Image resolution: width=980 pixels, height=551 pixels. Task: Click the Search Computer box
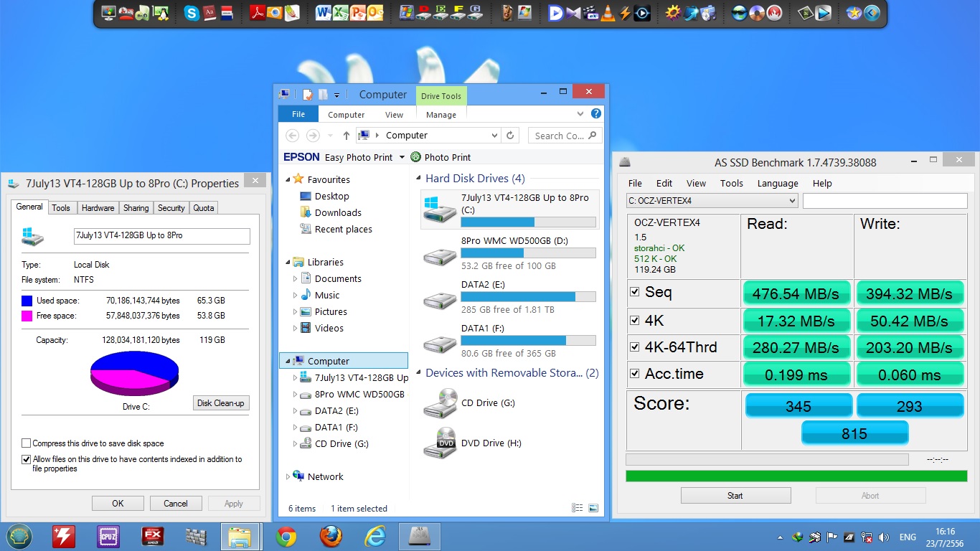565,135
